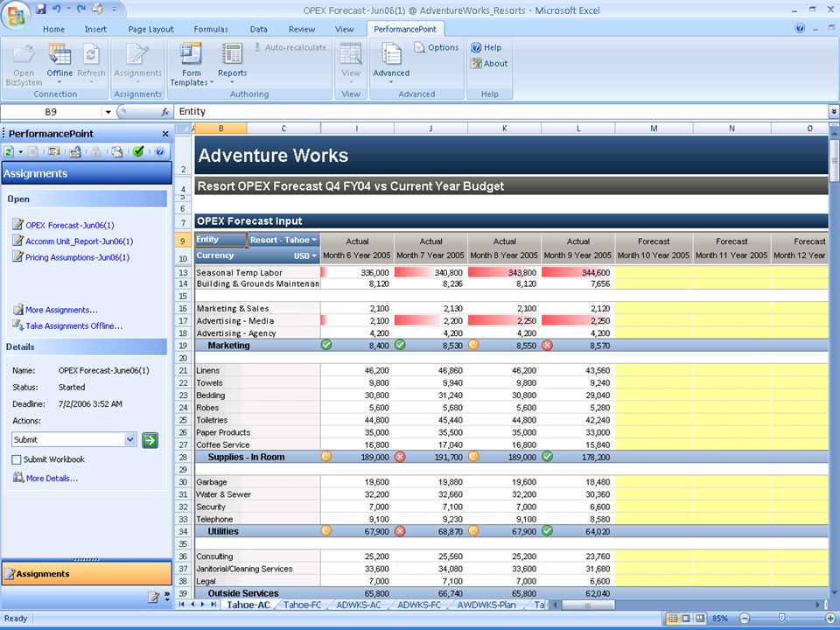Click the Excel help icon at top right

800,28
